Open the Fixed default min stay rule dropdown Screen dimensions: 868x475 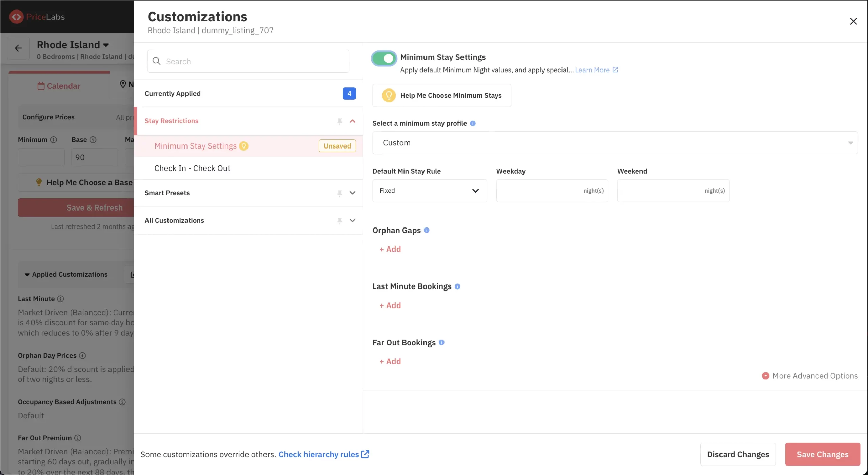coord(429,191)
